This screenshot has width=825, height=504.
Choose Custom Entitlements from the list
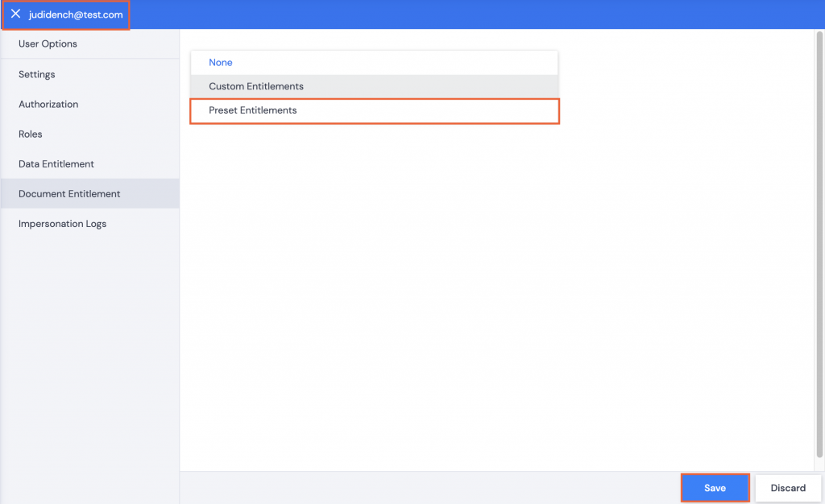[374, 86]
